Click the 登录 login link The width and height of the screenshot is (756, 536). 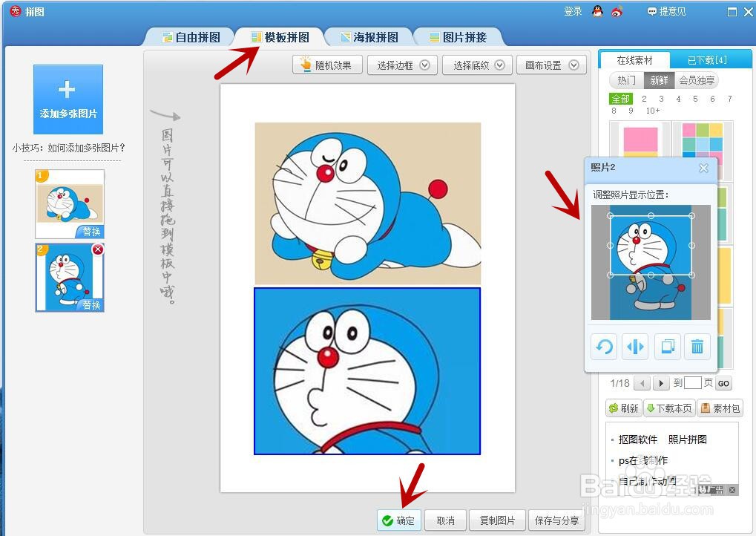(573, 11)
